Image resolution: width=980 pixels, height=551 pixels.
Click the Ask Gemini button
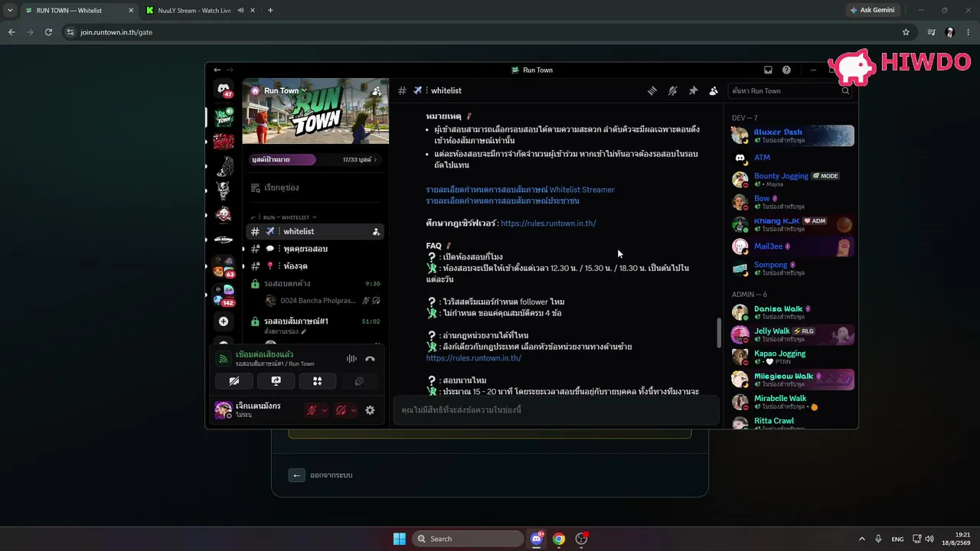tap(871, 10)
